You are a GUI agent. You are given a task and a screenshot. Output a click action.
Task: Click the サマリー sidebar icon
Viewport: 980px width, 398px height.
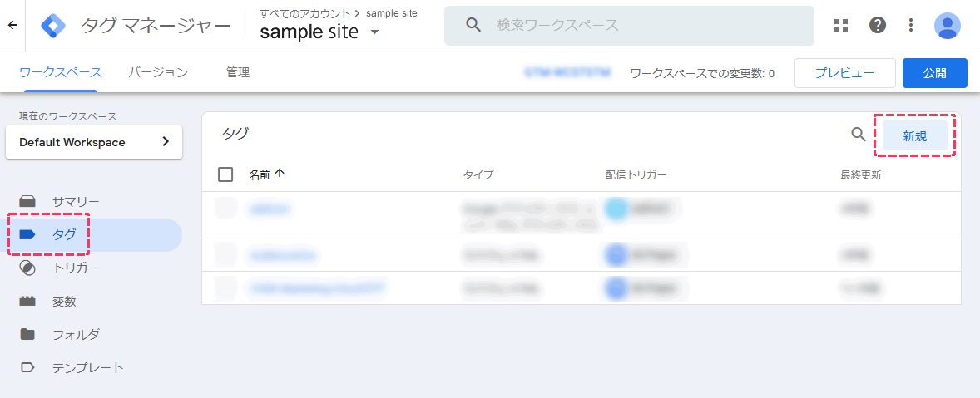[x=27, y=202]
